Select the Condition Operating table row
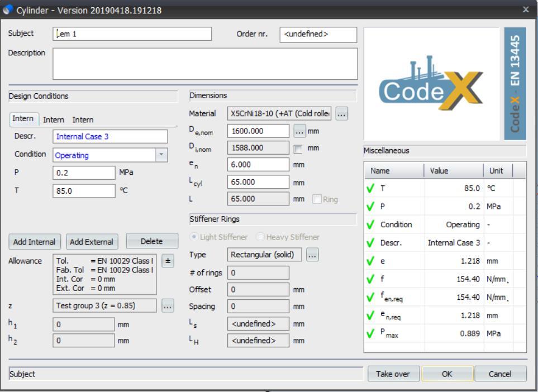 [x=445, y=224]
